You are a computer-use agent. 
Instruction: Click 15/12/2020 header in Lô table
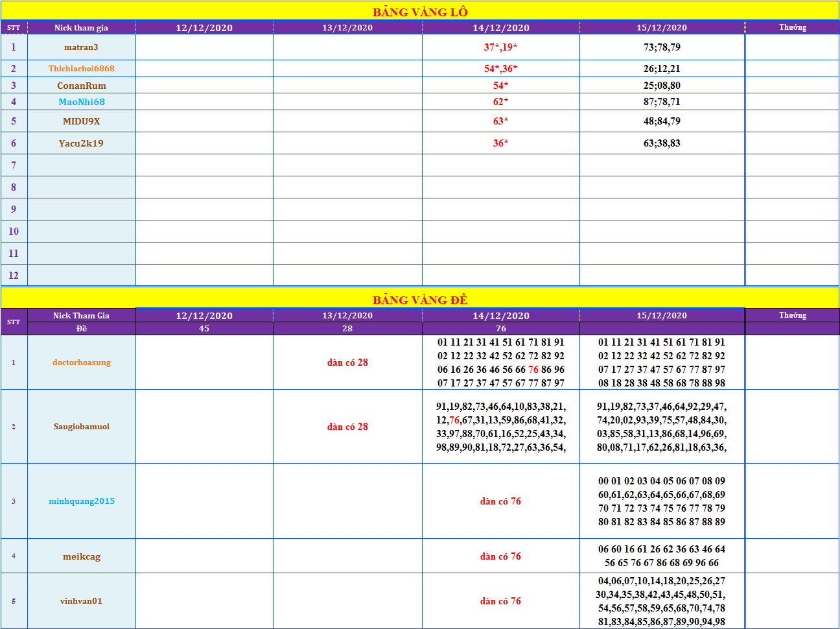pos(662,27)
